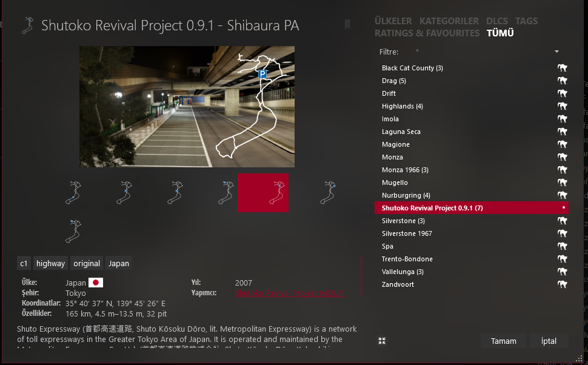Click the Kunos icon beside Laguna Seca

pos(562,132)
